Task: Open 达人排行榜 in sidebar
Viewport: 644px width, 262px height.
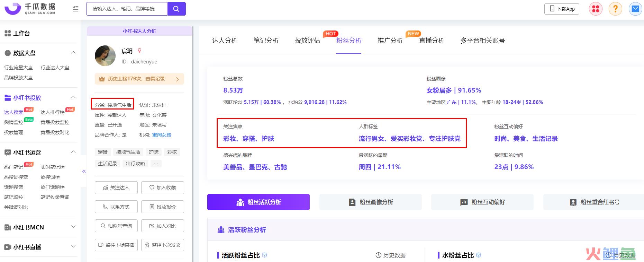Action: tap(53, 112)
